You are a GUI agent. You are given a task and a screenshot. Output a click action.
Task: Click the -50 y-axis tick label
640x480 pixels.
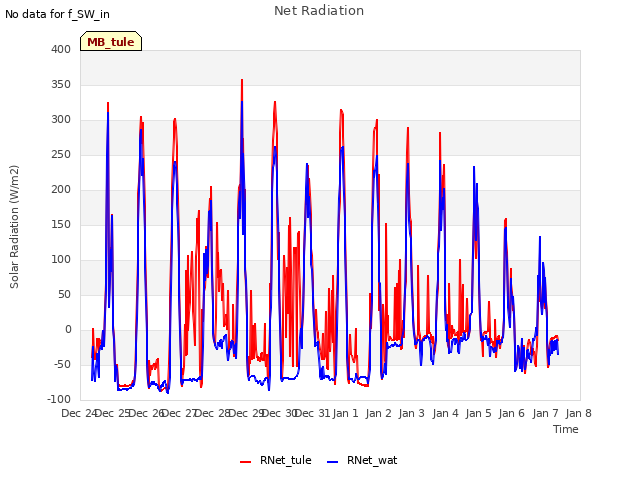coord(62,364)
